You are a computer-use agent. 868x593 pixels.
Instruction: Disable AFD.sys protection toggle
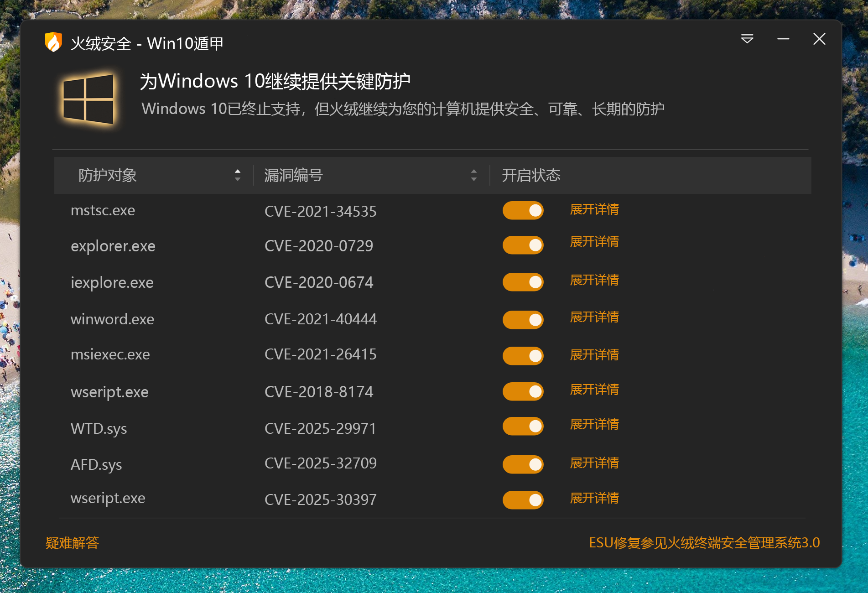[523, 464]
